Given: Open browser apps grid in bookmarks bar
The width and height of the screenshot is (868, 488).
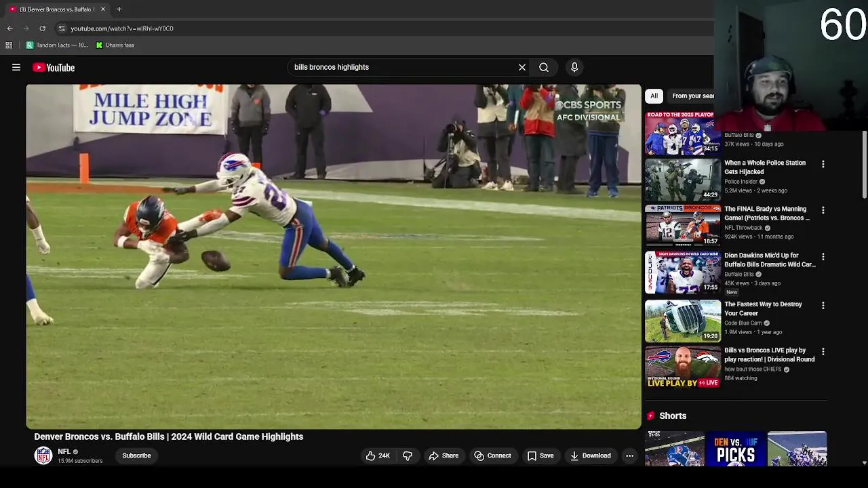Looking at the screenshot, I should pos(9,45).
